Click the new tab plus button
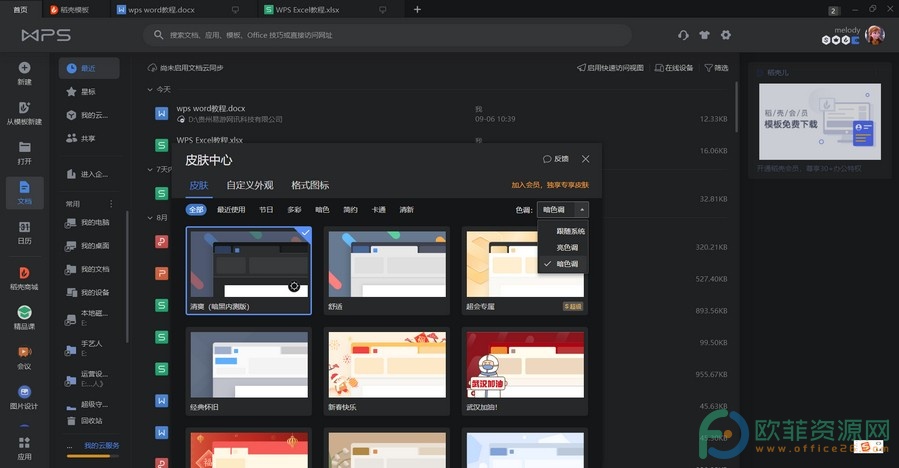Screen dimensions: 899x468 click(417, 9)
